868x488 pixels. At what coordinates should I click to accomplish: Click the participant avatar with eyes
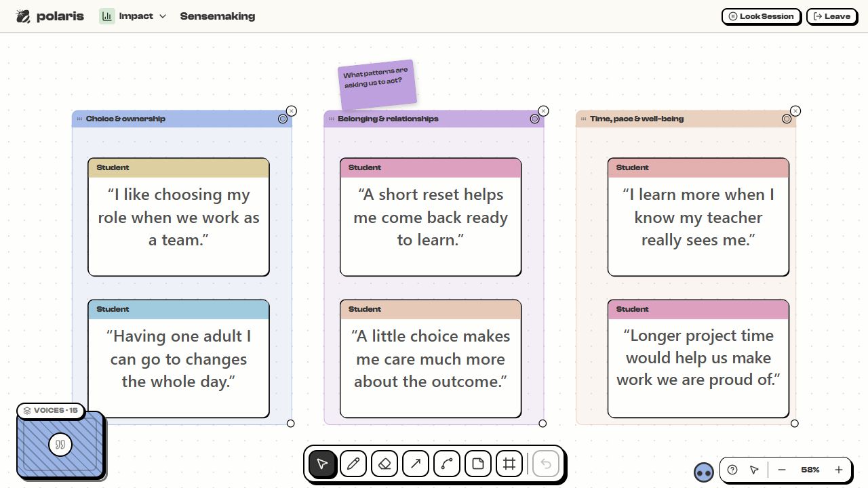[704, 472]
